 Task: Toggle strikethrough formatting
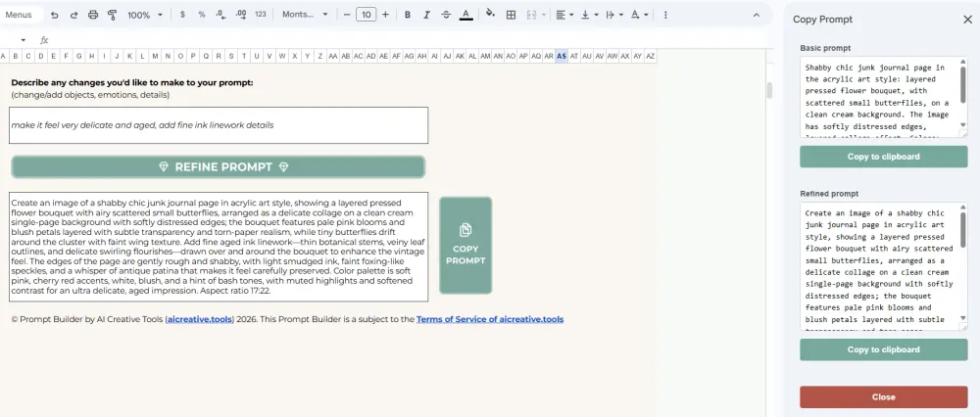point(446,15)
